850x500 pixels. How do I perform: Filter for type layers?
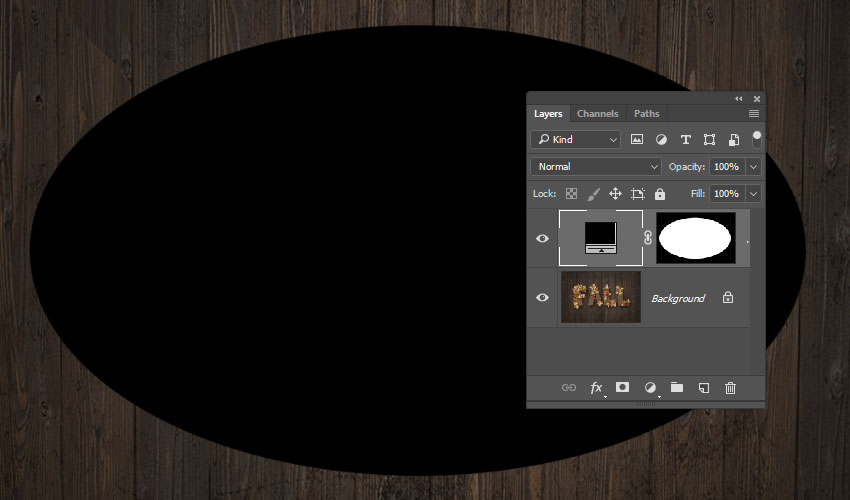click(686, 139)
